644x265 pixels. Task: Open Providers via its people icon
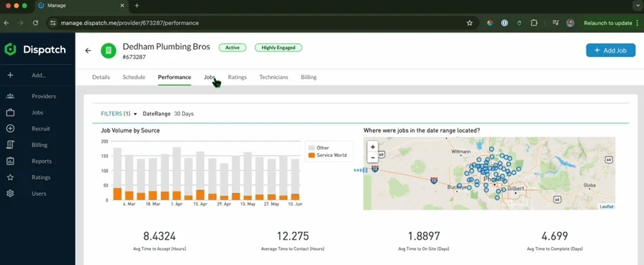click(10, 96)
